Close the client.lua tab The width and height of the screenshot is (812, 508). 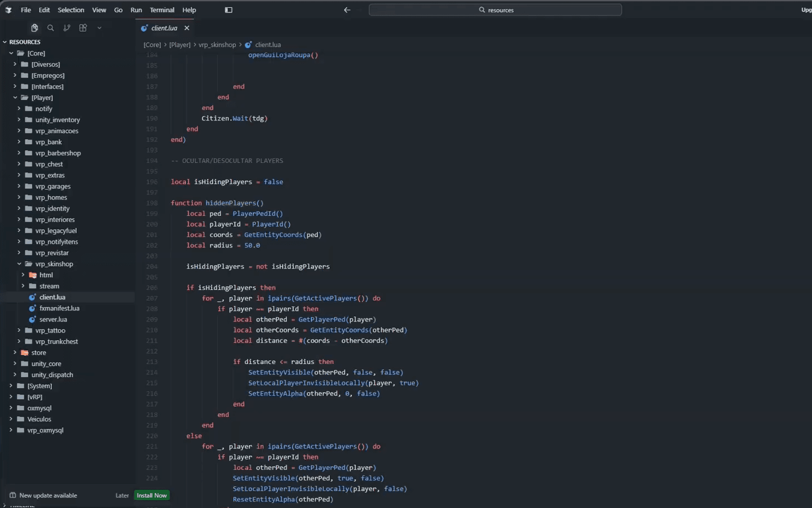click(x=187, y=28)
